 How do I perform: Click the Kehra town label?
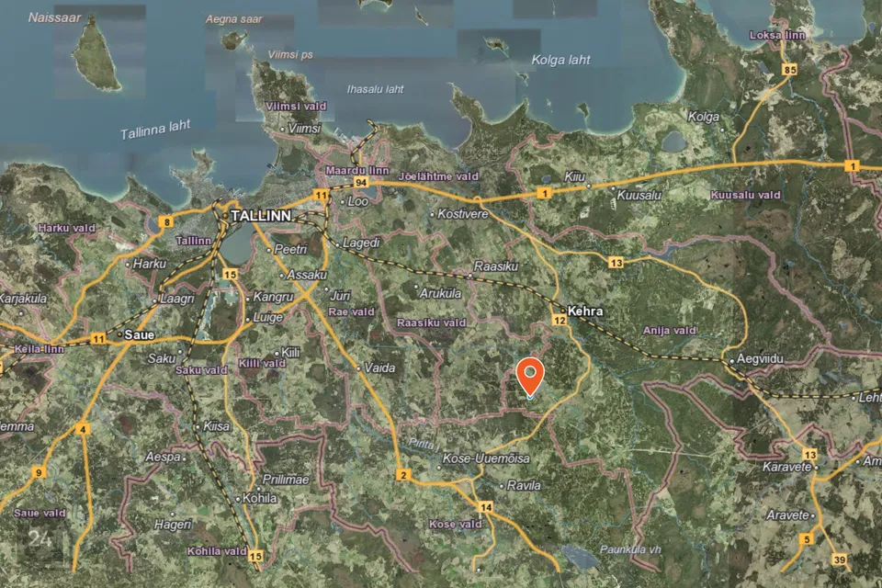click(x=585, y=311)
